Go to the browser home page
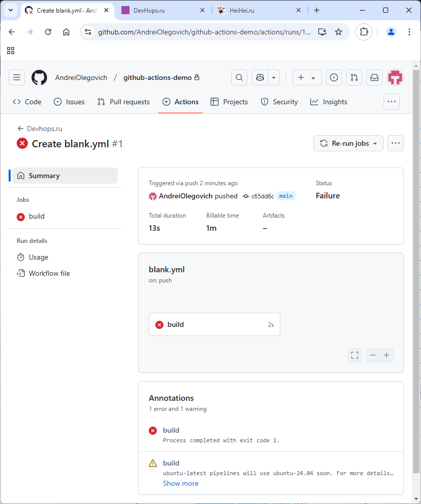Screen dimensions: 421x504 pos(66,32)
